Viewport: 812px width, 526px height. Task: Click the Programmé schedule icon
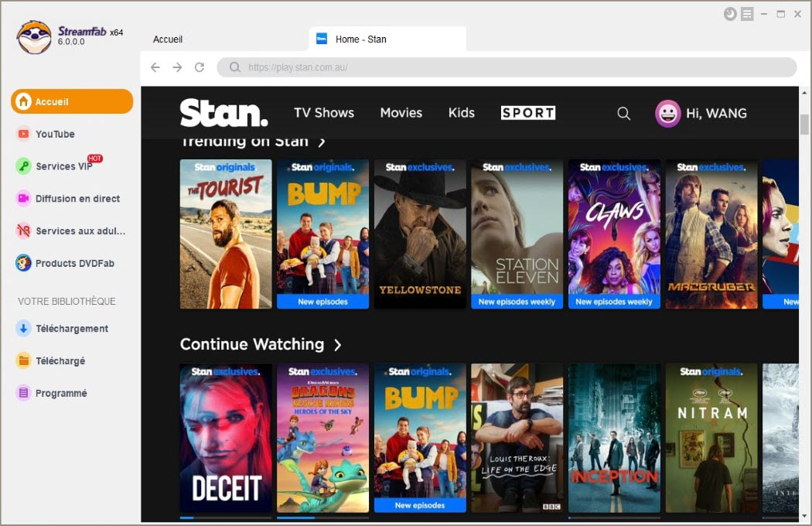click(x=23, y=393)
